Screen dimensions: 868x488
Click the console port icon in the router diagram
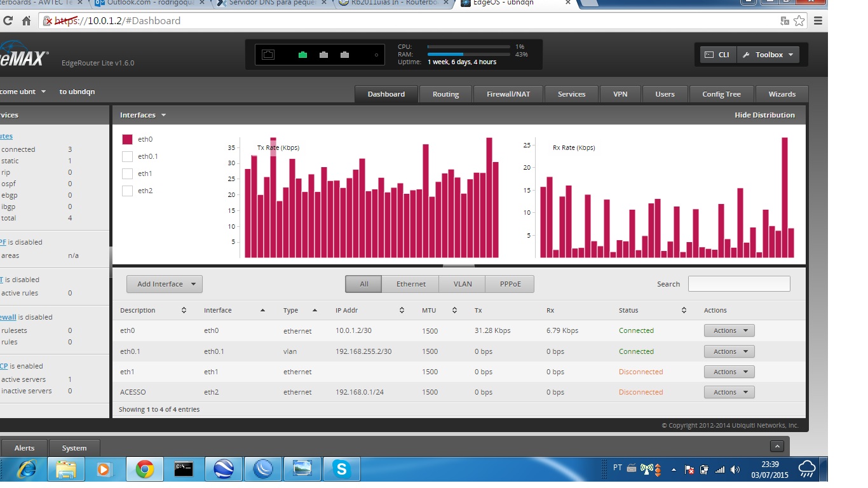[x=268, y=55]
